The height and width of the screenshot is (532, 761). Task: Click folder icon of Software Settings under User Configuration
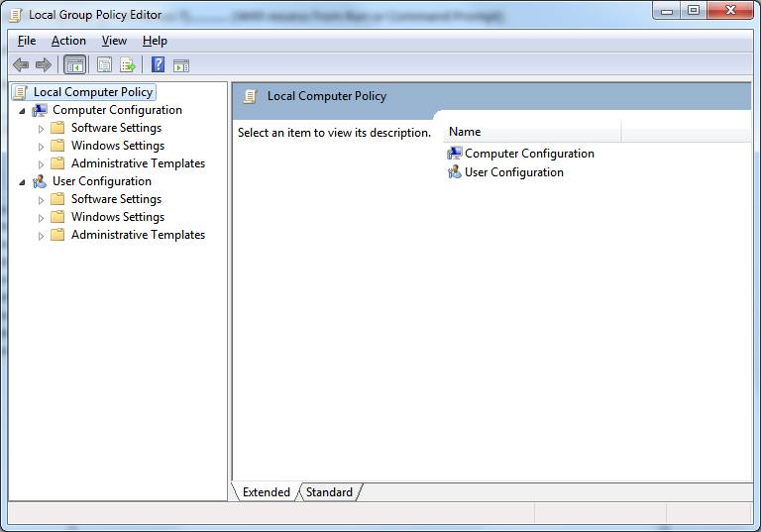tap(57, 199)
